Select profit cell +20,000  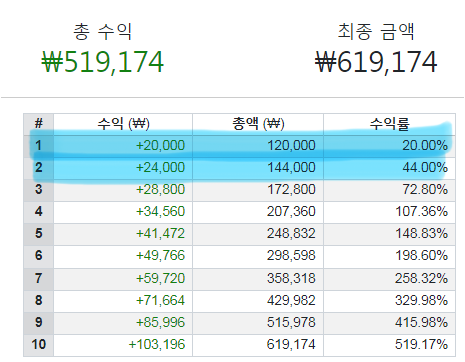click(123, 146)
